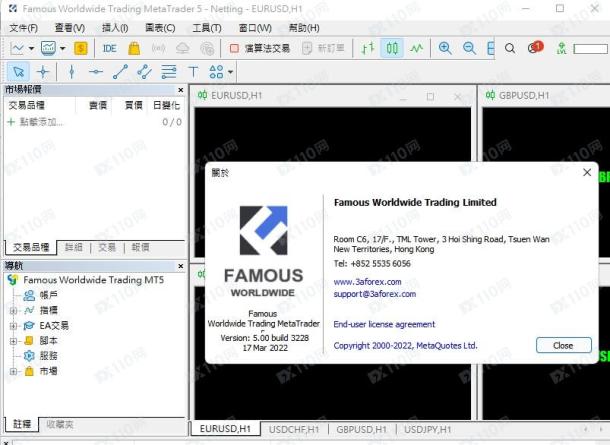Screen dimensions: 610x445
Task: Toggle algorithmic trading button in toolbar
Action: 260,48
